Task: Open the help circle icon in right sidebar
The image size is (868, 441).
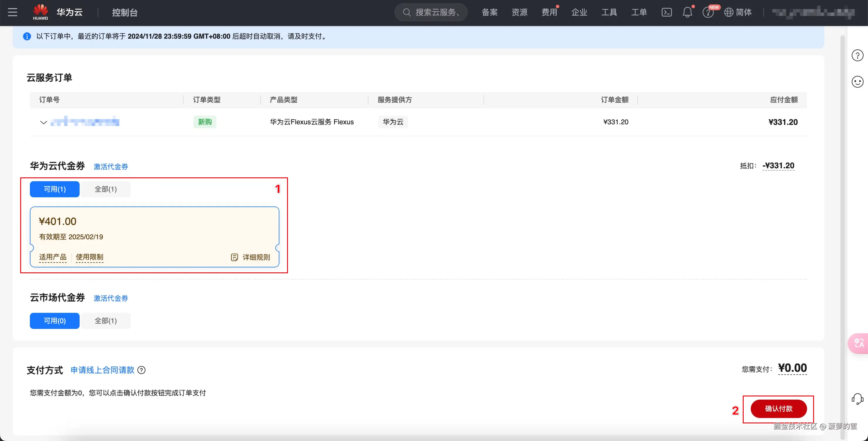Action: coord(857,55)
